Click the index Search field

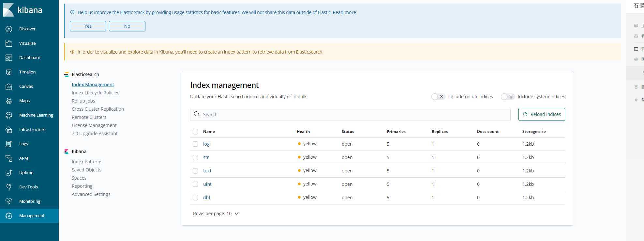(x=350, y=114)
